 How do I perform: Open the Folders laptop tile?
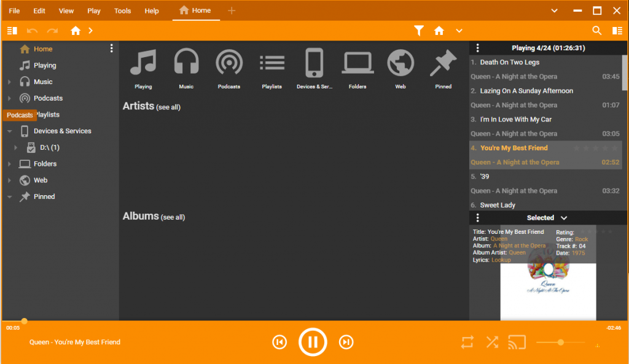coord(357,69)
